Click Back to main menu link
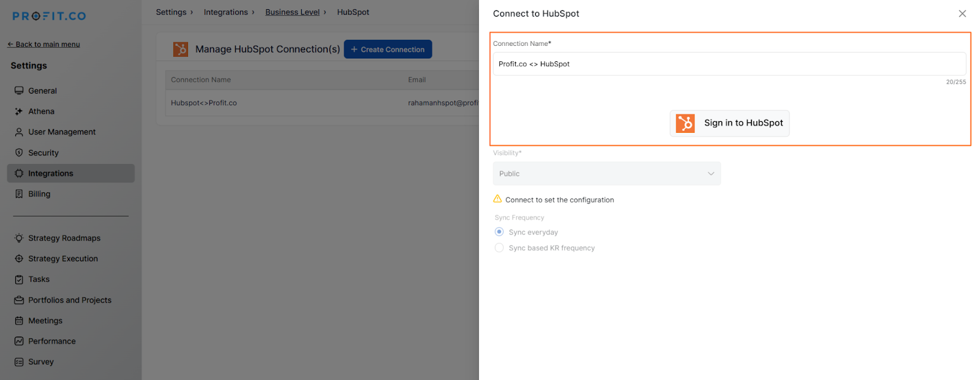This screenshot has width=980, height=380. 43,44
